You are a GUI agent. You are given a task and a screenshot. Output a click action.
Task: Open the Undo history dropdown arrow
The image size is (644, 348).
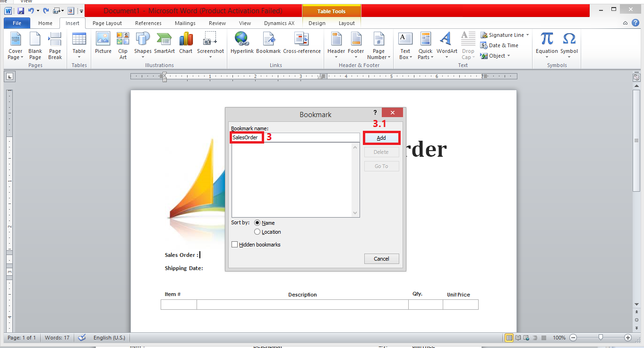pyautogui.click(x=37, y=10)
